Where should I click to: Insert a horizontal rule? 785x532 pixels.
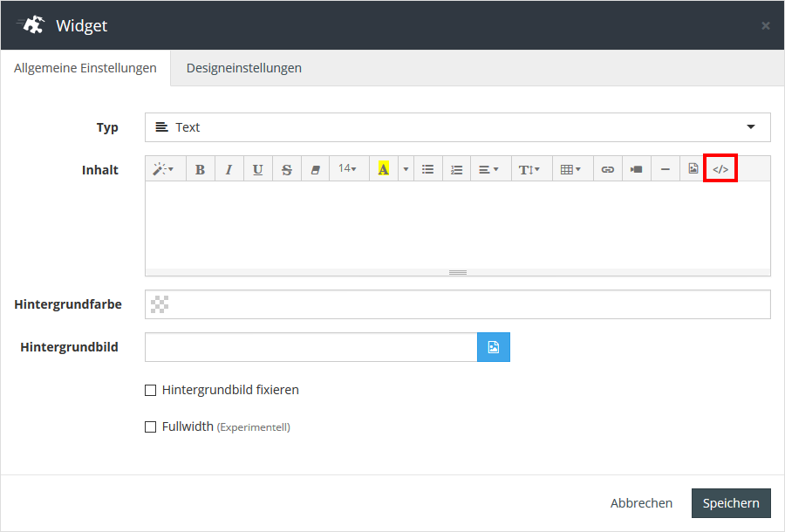pyautogui.click(x=665, y=169)
